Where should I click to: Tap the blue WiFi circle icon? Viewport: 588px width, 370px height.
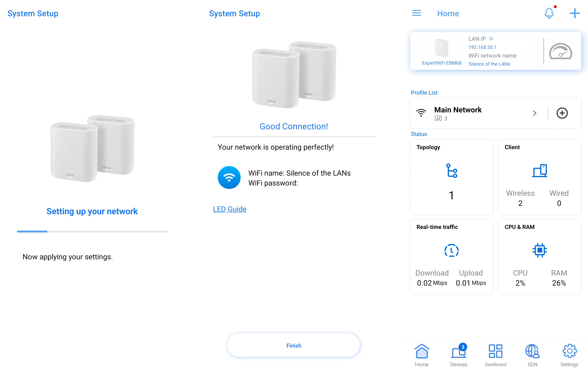[229, 177]
